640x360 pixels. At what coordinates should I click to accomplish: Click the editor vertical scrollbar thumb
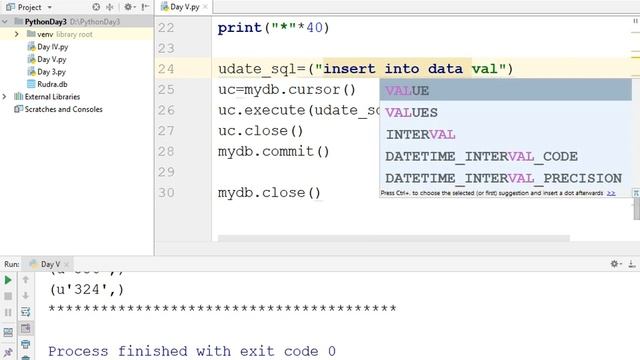(636, 209)
